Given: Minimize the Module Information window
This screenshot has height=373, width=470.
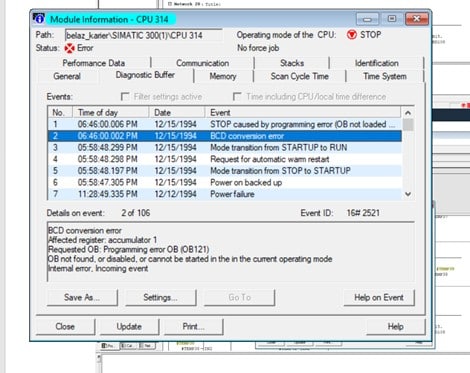Looking at the screenshot, I should click(x=367, y=19).
